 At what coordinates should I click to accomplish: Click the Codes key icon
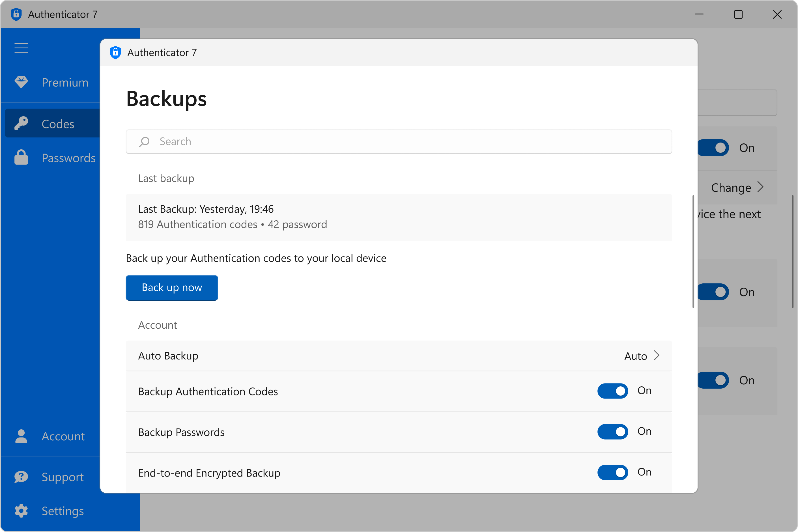pyautogui.click(x=21, y=124)
